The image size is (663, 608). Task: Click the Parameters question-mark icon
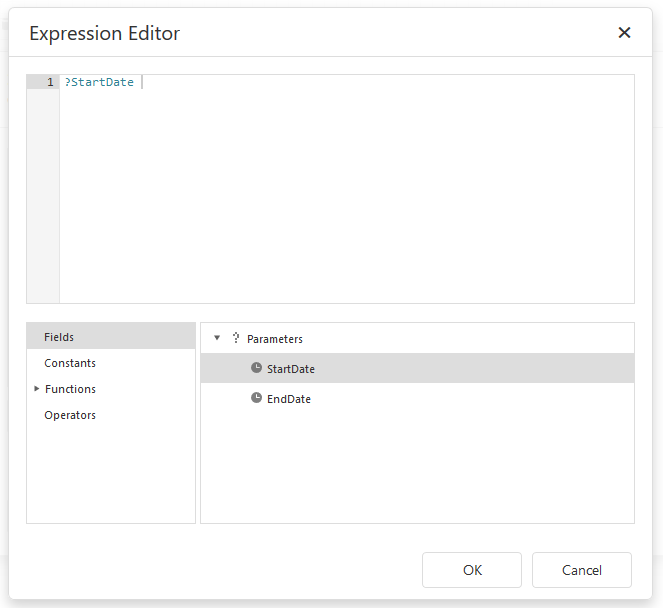236,338
